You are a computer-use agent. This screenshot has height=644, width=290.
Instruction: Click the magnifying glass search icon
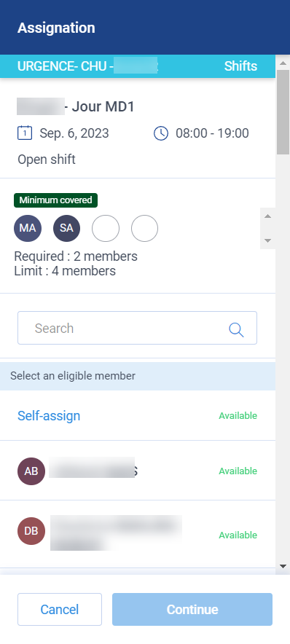point(236,329)
